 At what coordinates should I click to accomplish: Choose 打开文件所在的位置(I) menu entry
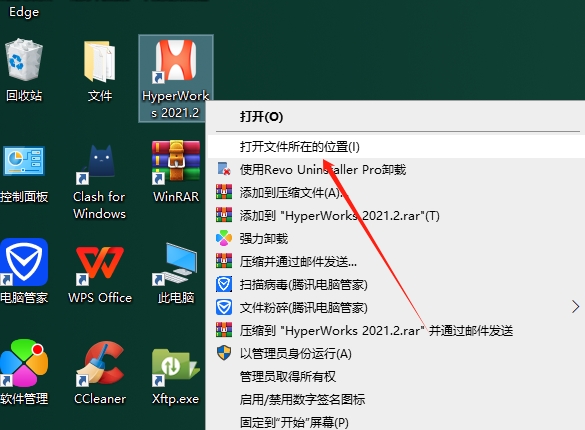coord(395,147)
